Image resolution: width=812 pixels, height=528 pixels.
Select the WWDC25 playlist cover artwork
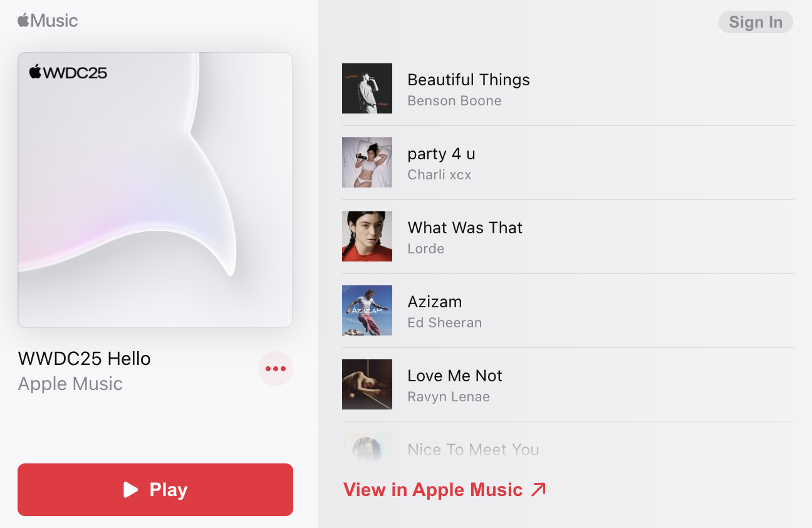coord(155,190)
